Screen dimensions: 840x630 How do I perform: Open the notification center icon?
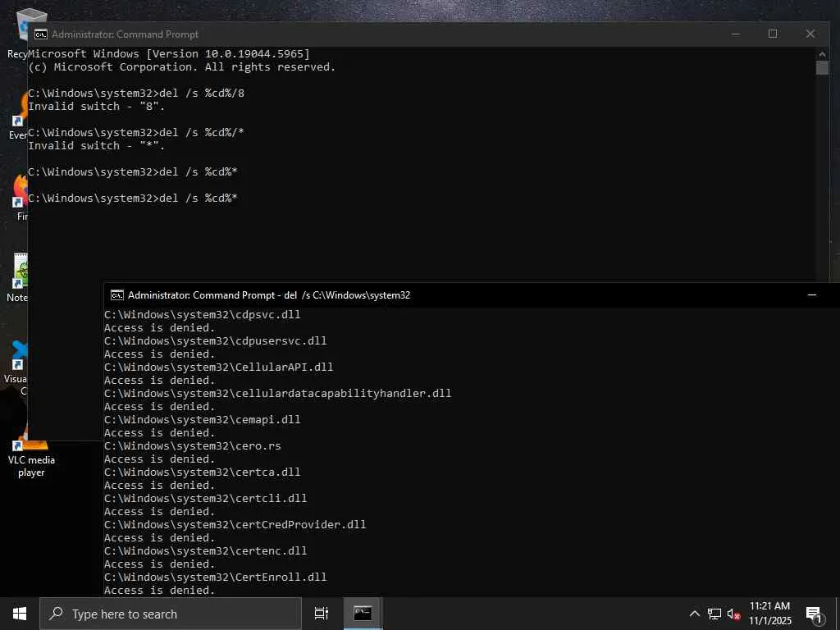814,614
